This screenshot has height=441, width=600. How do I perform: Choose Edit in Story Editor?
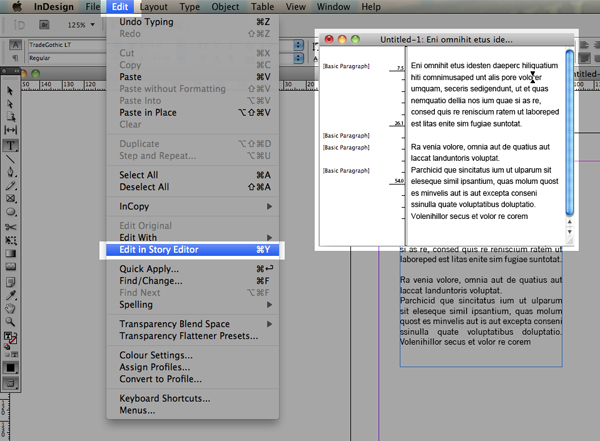click(192, 250)
